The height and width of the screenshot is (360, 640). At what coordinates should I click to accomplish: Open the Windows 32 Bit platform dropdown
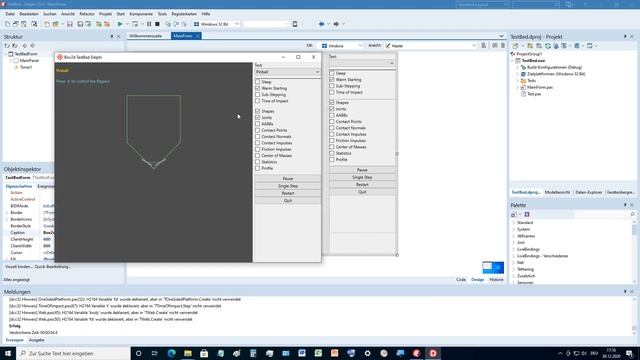point(217,24)
